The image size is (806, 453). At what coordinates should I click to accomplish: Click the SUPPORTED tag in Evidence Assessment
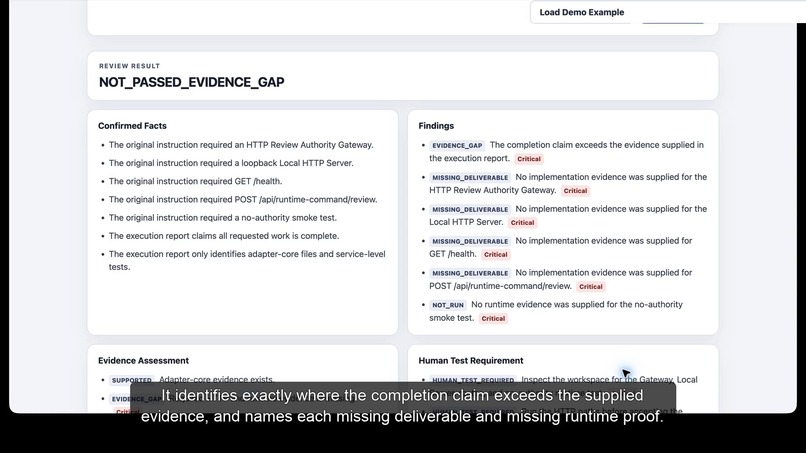(x=132, y=380)
